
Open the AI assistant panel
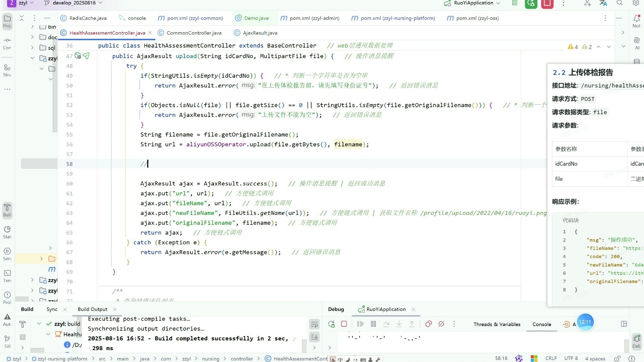(x=637, y=43)
